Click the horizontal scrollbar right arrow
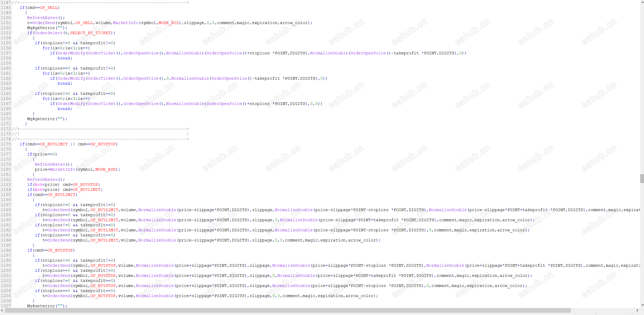Image resolution: width=644 pixels, height=315 pixels. pyautogui.click(x=637, y=310)
